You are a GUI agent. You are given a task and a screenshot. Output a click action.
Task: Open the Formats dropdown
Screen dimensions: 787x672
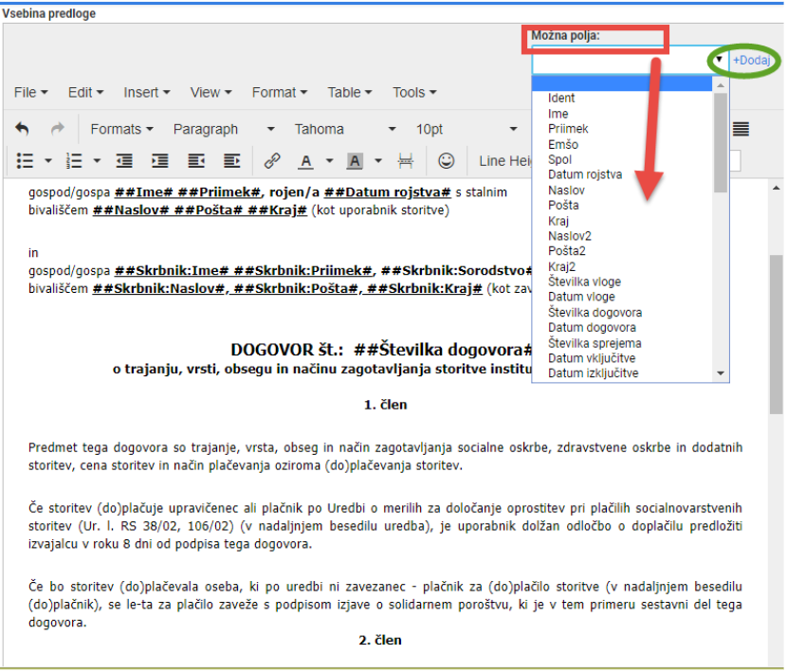121,130
